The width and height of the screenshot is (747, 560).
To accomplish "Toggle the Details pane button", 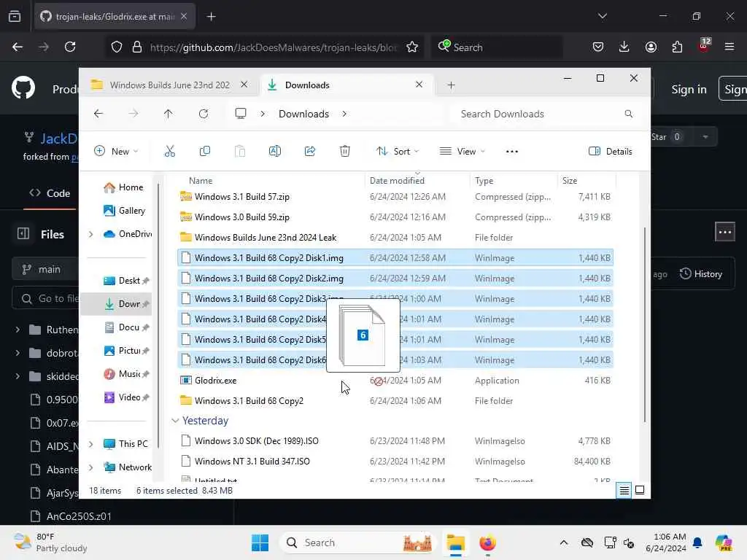I will coord(611,152).
